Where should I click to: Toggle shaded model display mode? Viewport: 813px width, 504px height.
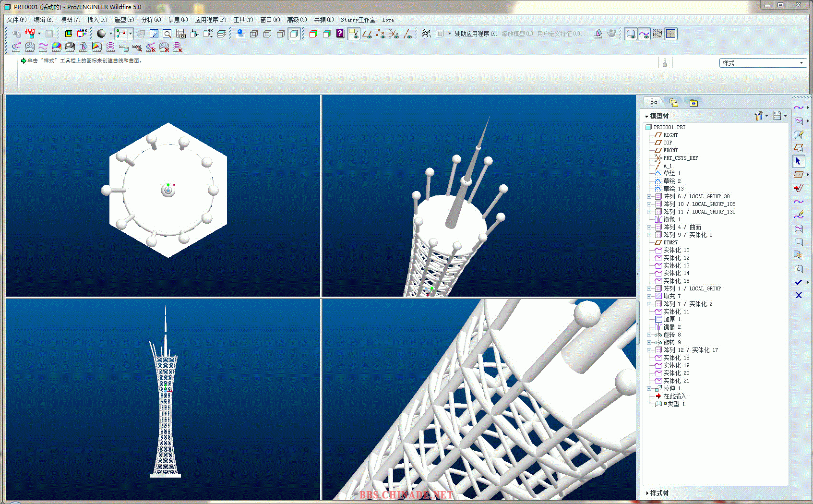[x=294, y=34]
